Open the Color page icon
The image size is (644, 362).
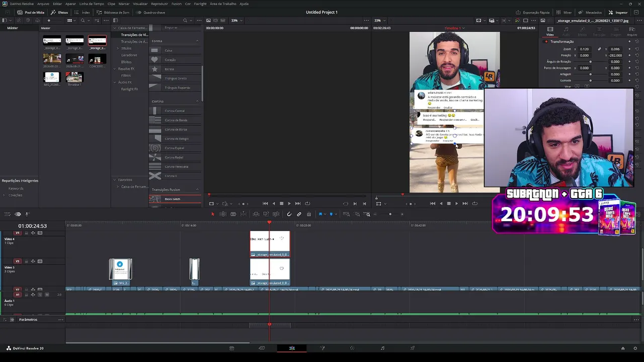[x=352, y=348]
